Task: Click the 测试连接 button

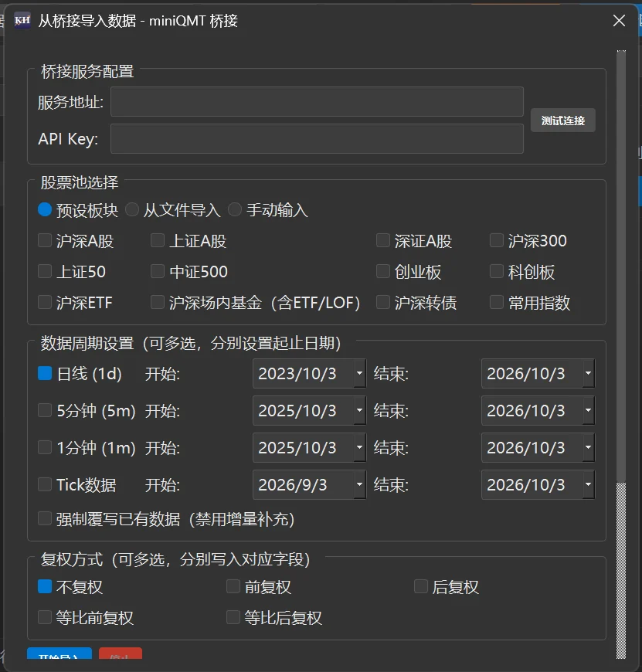Action: click(x=562, y=120)
